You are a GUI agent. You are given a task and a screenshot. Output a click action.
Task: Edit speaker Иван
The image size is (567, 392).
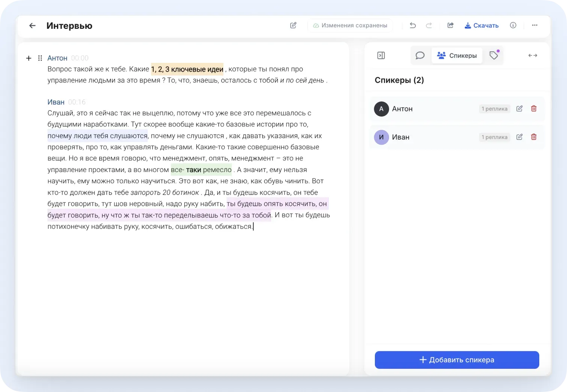point(519,137)
